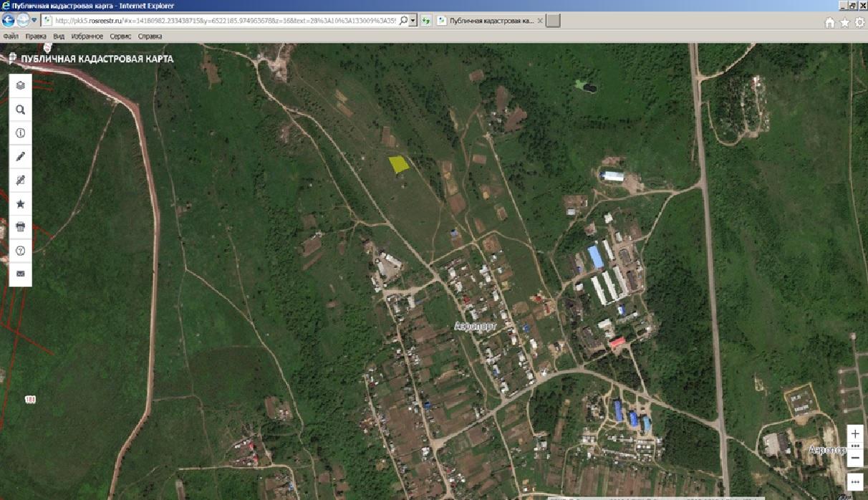Open the help question mark icon
The width and height of the screenshot is (868, 500).
(x=20, y=251)
